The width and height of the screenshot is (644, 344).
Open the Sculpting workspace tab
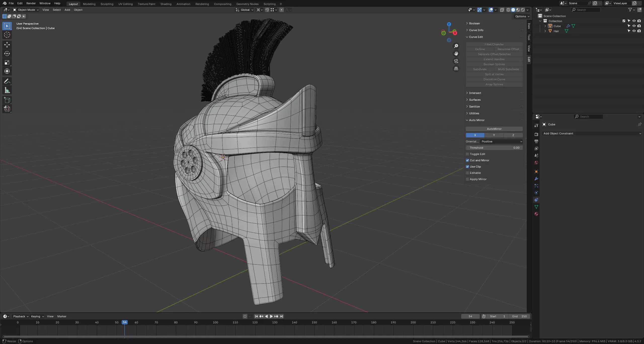coord(107,4)
